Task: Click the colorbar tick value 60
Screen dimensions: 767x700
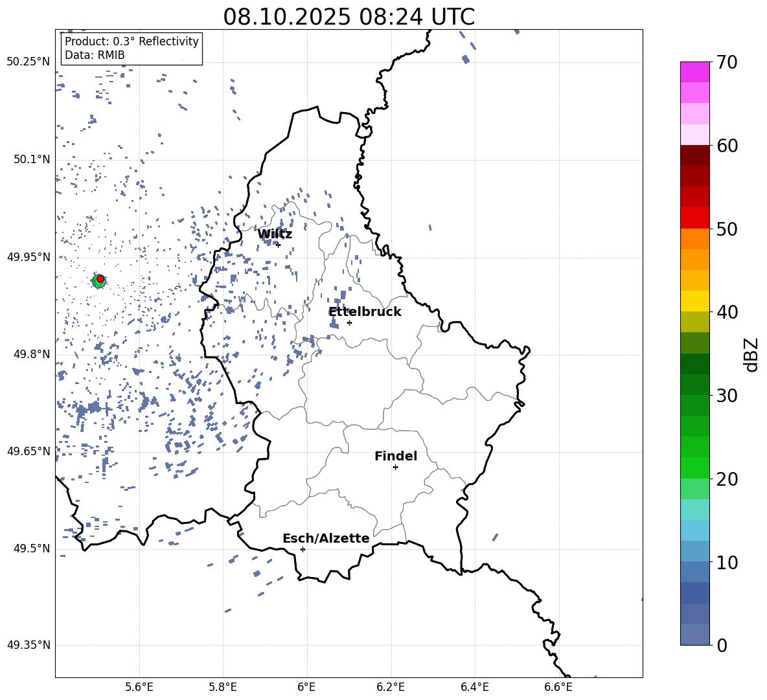Action: coord(727,146)
